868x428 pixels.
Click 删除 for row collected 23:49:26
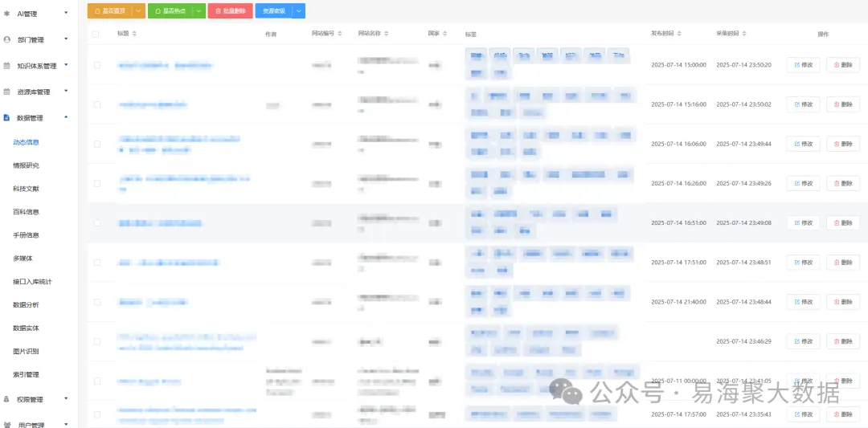point(843,183)
